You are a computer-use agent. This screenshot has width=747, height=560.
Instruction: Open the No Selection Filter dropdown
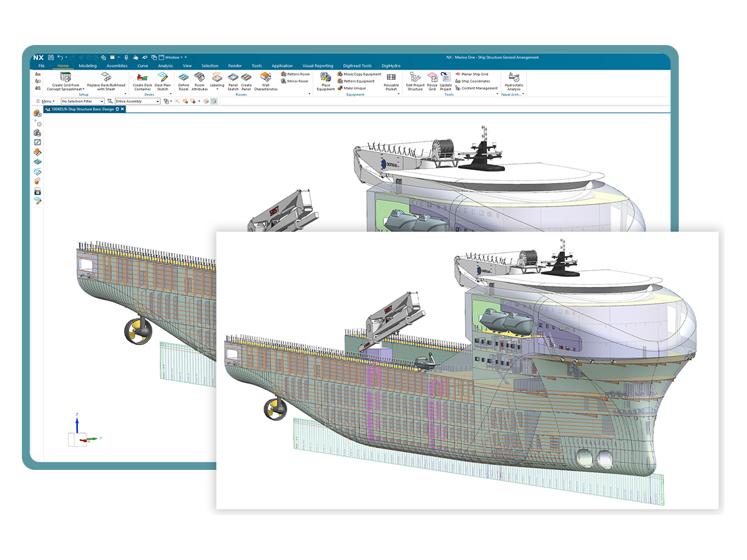click(x=82, y=102)
